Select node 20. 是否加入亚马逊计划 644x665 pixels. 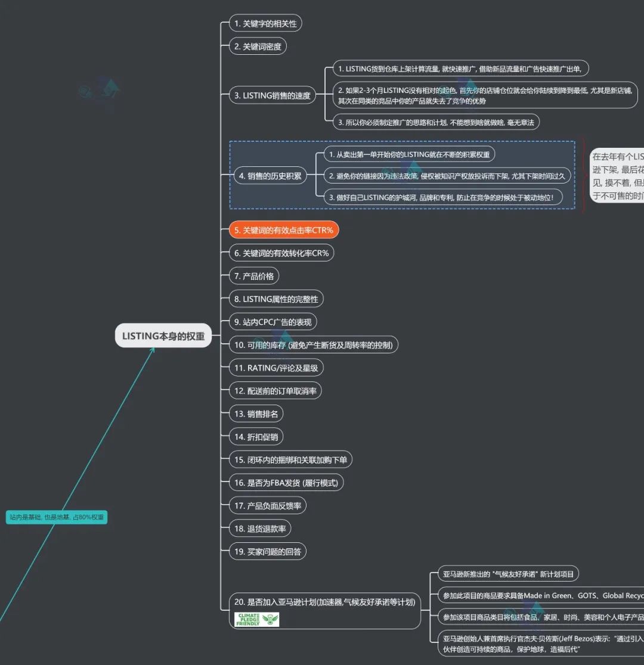tap(325, 611)
